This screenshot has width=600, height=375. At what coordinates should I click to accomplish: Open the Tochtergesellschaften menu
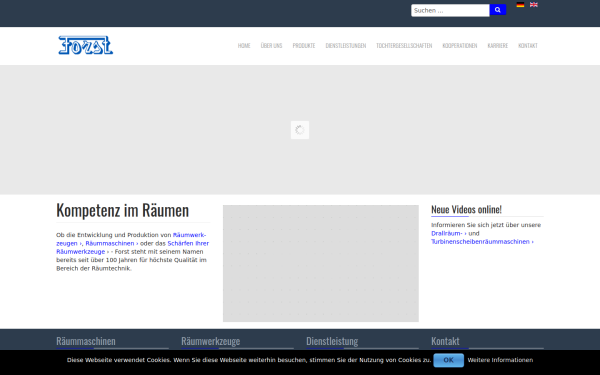pyautogui.click(x=404, y=46)
